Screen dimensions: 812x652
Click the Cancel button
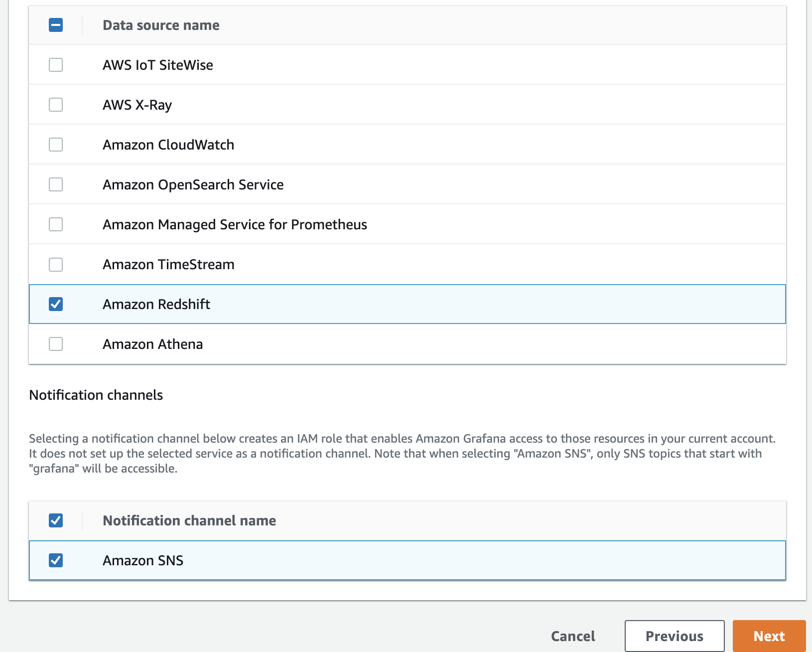coord(573,636)
